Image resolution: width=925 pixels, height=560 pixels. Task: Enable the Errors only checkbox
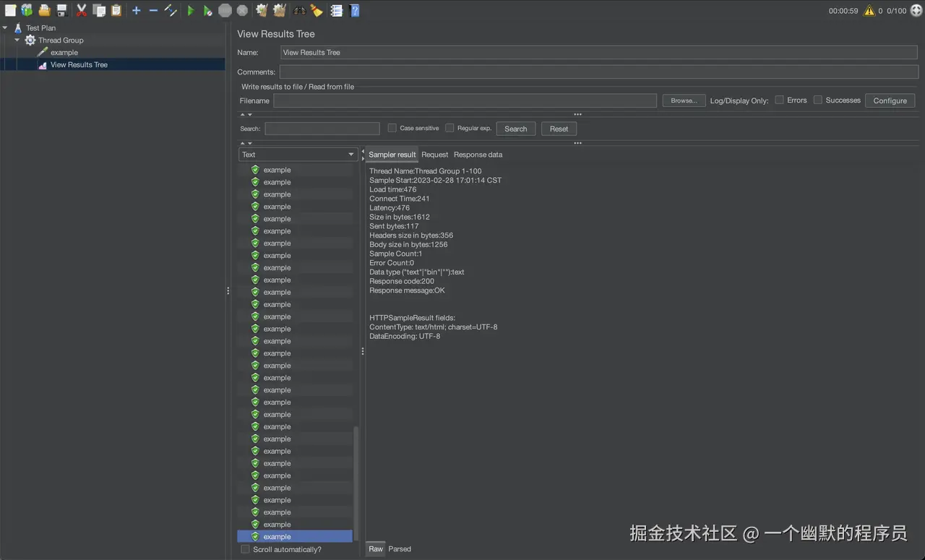tap(780, 100)
